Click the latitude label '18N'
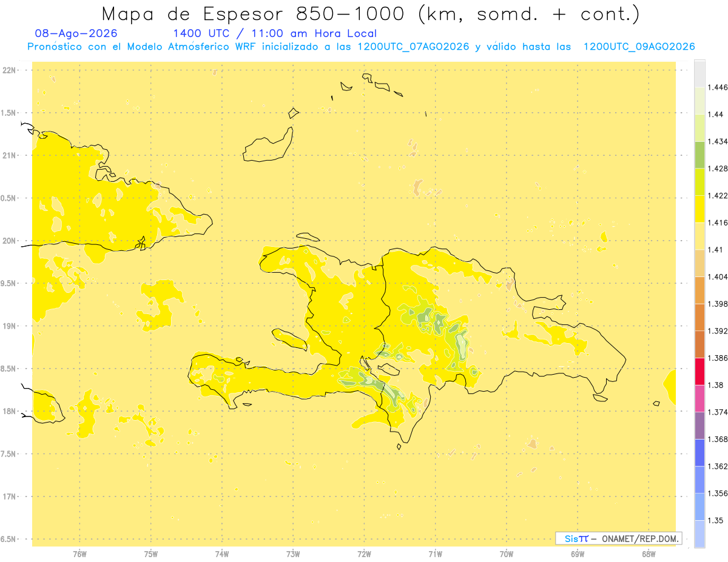 pyautogui.click(x=10, y=411)
